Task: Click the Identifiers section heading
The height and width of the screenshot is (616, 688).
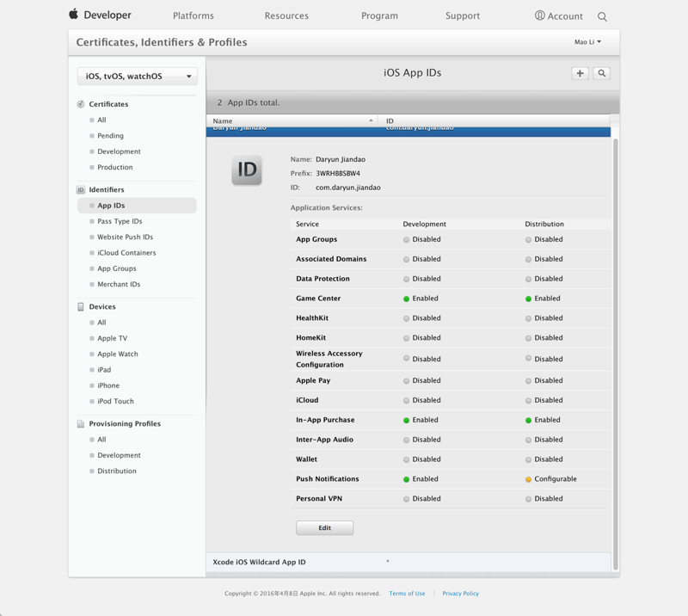Action: pyautogui.click(x=107, y=189)
